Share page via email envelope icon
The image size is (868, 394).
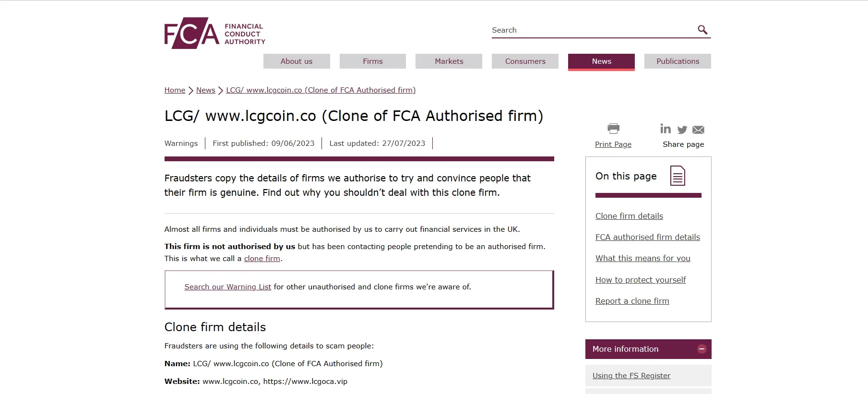coord(699,130)
